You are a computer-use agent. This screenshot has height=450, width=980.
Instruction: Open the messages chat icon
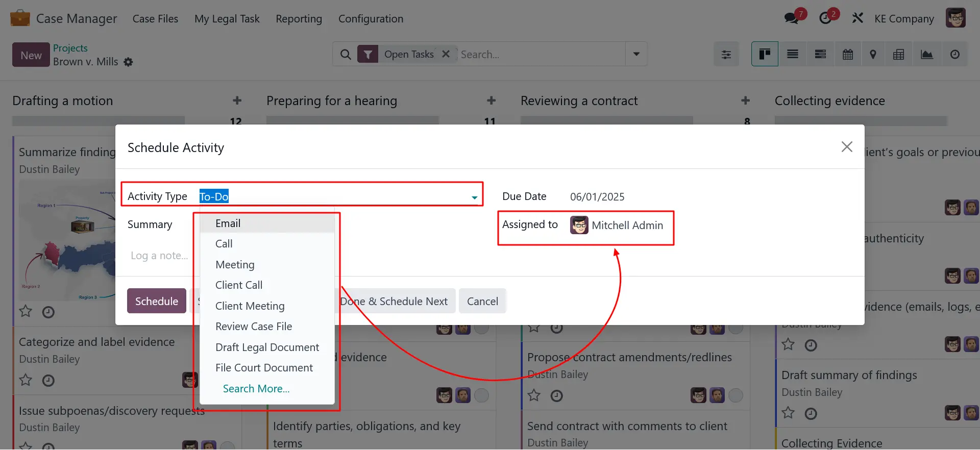792,18
